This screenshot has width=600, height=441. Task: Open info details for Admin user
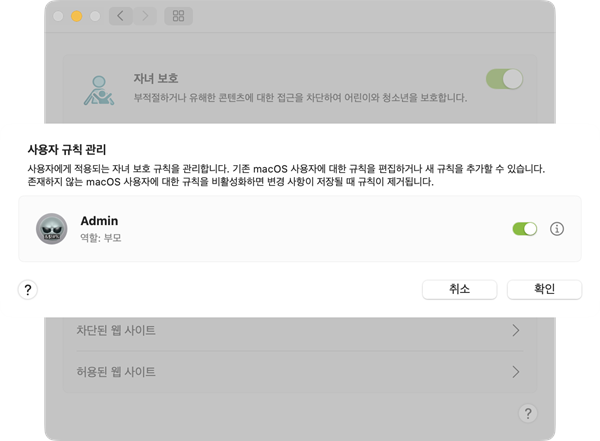(x=557, y=229)
